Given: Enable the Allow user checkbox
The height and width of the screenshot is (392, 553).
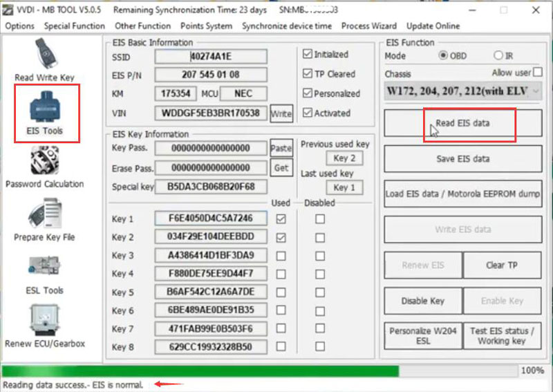Looking at the screenshot, I should 538,72.
